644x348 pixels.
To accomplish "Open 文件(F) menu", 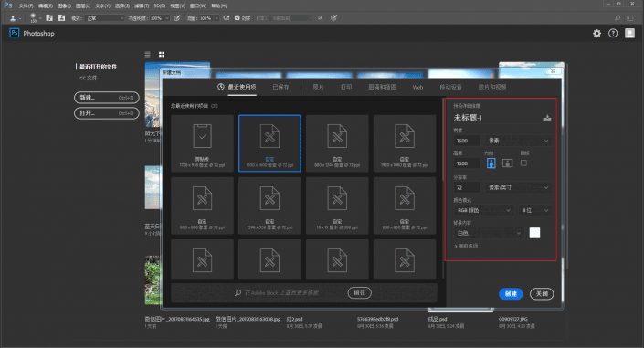I will pyautogui.click(x=26, y=6).
